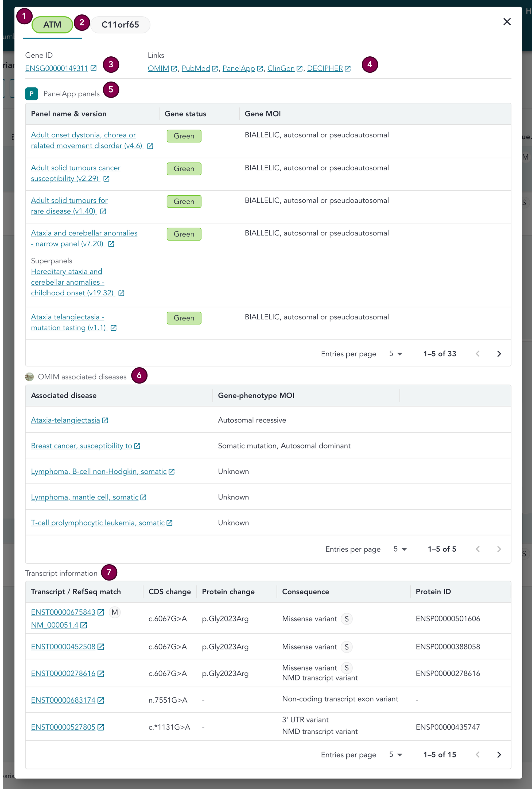Click the S badge beside ENSP00000501606 missense variant
Screen dimensions: 532x789
pos(346,619)
